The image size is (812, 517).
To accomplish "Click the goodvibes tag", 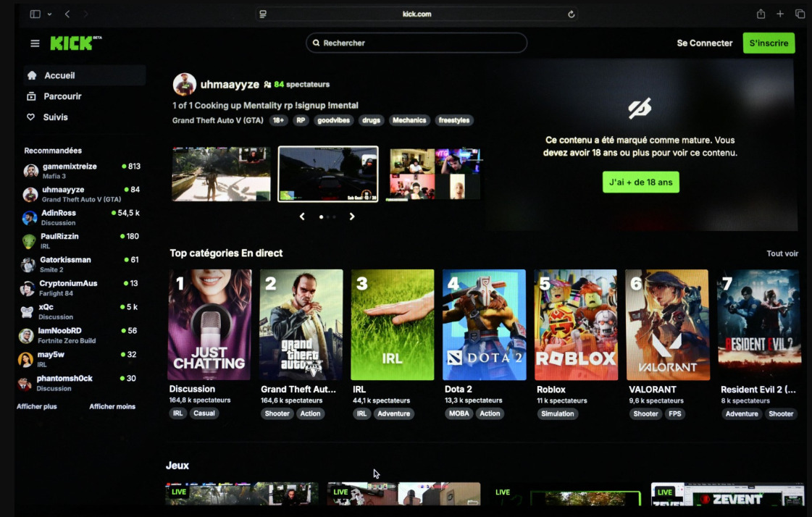I will 333,120.
